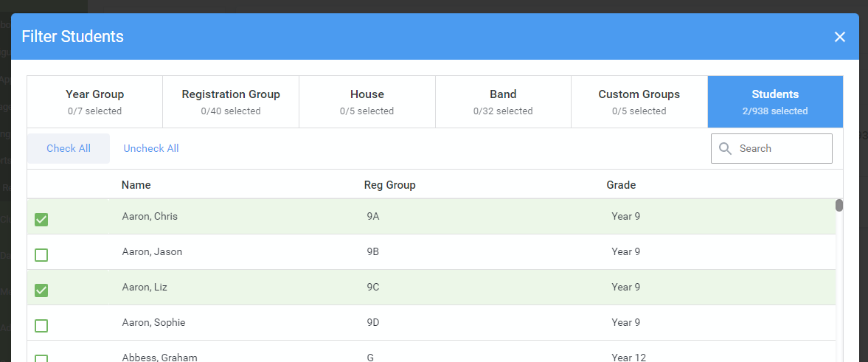
Task: Open the Registration Group tab
Action: tap(231, 102)
